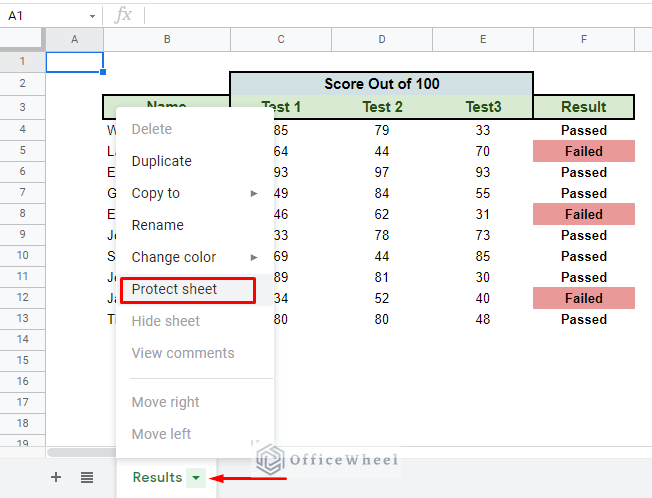Click the add new sheet plus icon
The height and width of the screenshot is (498, 652).
click(56, 477)
